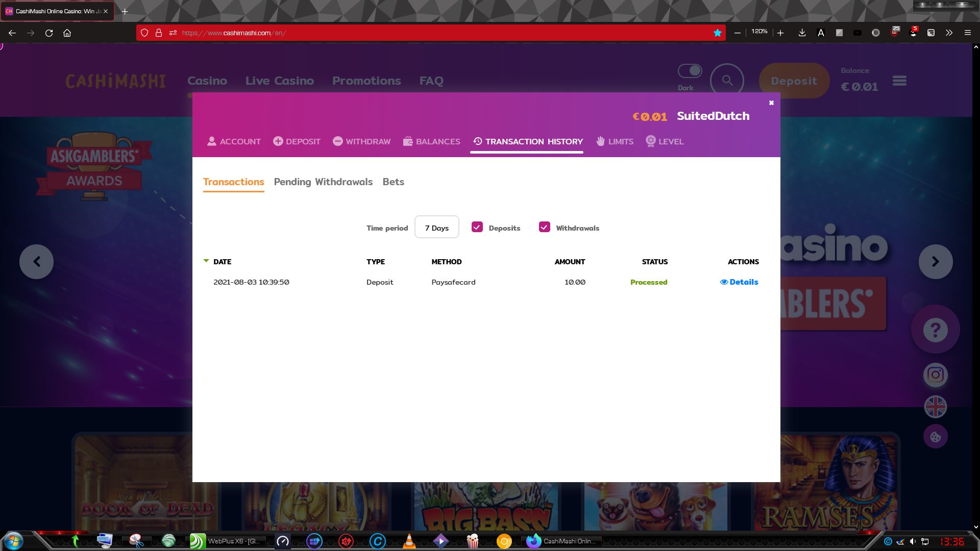
Task: Close the CashiMashi browser tab
Action: [x=106, y=11]
